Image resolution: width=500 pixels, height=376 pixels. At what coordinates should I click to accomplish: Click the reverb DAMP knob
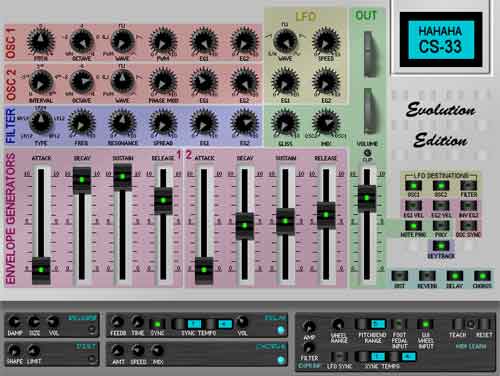click(14, 322)
